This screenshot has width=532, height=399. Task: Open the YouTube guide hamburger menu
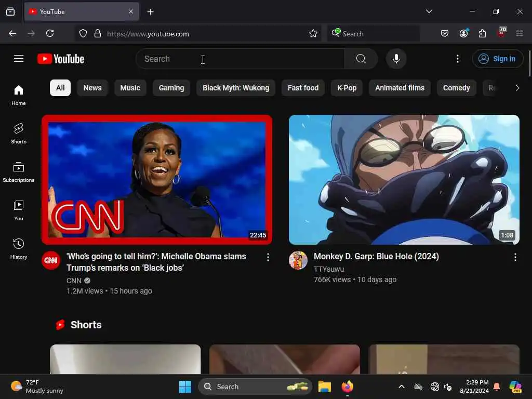click(19, 59)
